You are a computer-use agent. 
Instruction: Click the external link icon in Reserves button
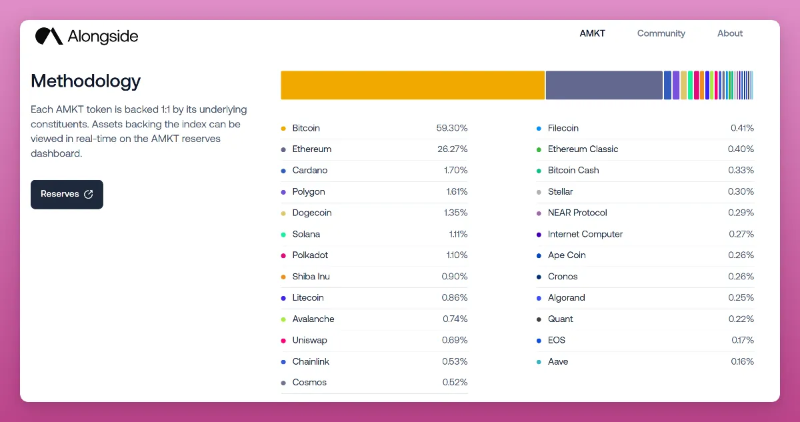88,194
